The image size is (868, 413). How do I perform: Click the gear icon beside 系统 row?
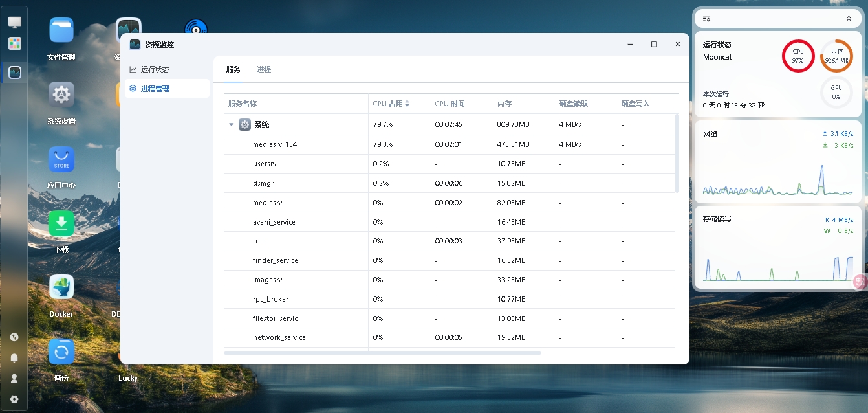tap(244, 124)
